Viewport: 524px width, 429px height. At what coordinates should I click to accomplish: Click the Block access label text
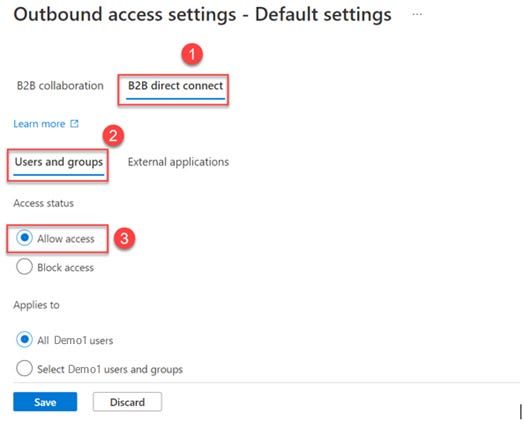point(66,268)
